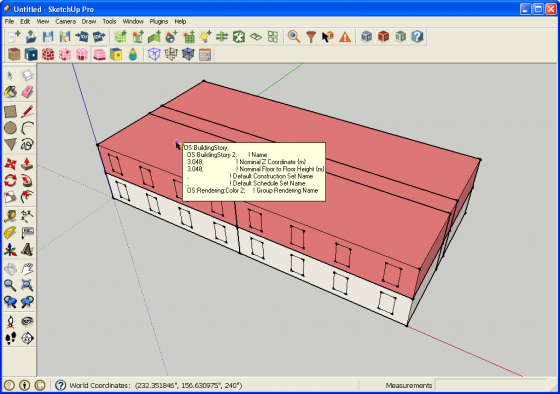Toggle blue wireframe cube view
The image size is (560, 394).
click(154, 54)
